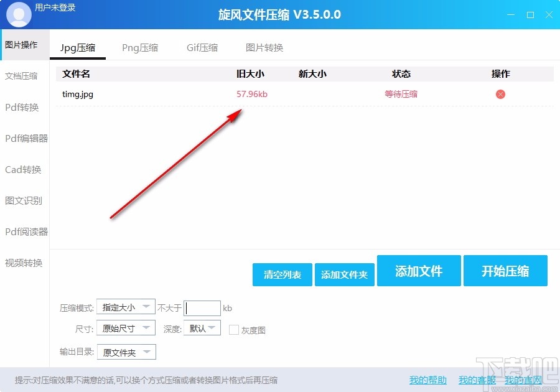Viewport: 560px width, 392px height.
Task: Switch to the Png压缩 tab
Action: 140,47
